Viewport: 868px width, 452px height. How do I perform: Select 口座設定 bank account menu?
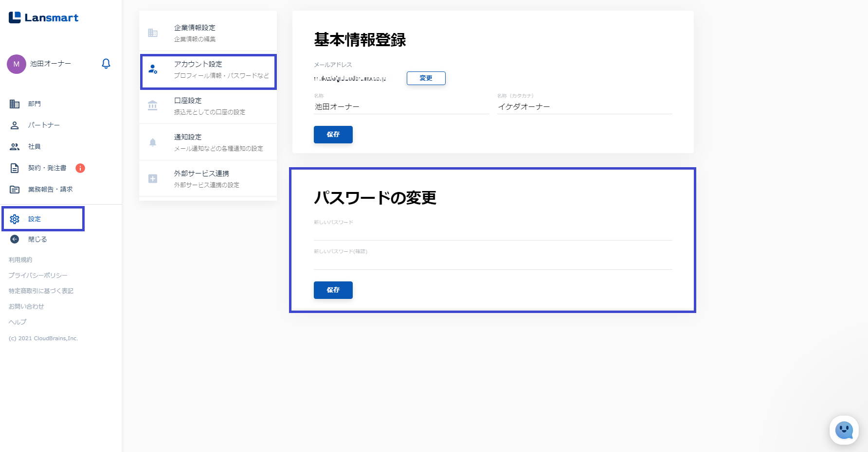coord(208,105)
